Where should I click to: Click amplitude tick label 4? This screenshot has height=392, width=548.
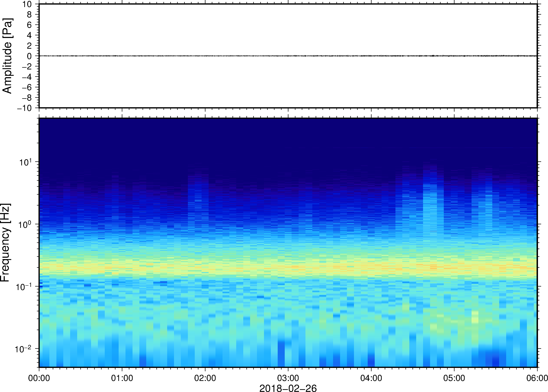click(x=30, y=35)
